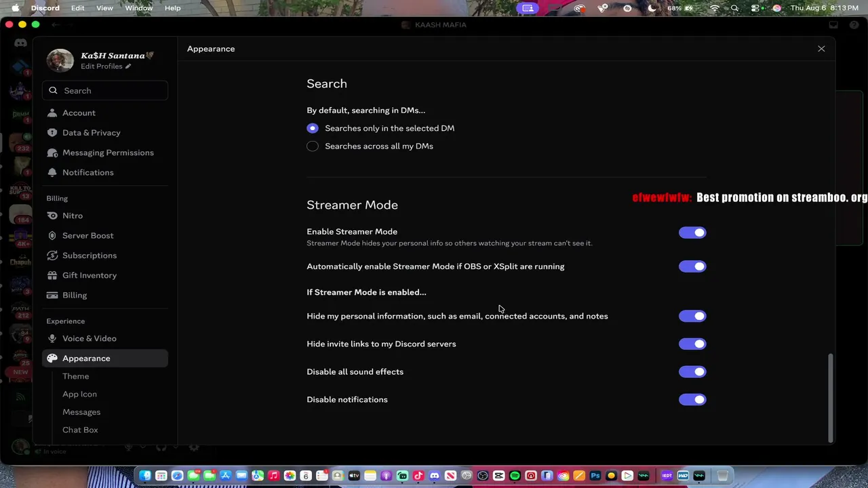Open the Discord menu in the menu bar
This screenshot has width=868, height=488.
click(45, 8)
